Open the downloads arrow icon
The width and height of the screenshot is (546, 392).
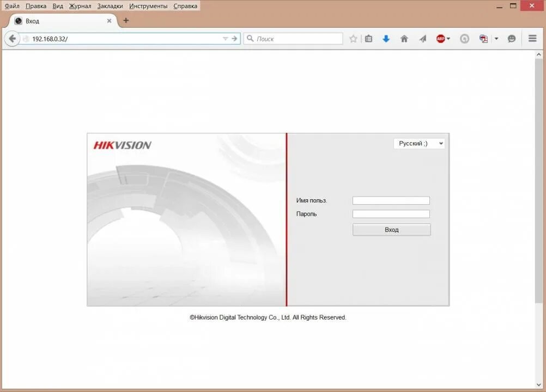click(386, 39)
